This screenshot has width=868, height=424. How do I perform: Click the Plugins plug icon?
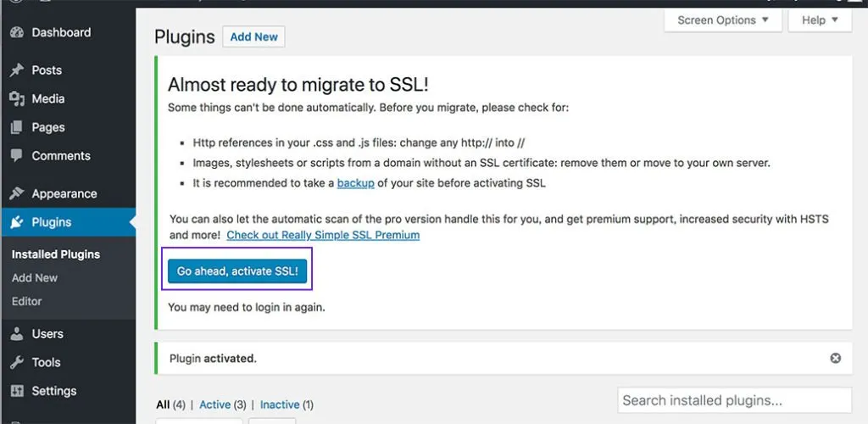(17, 222)
